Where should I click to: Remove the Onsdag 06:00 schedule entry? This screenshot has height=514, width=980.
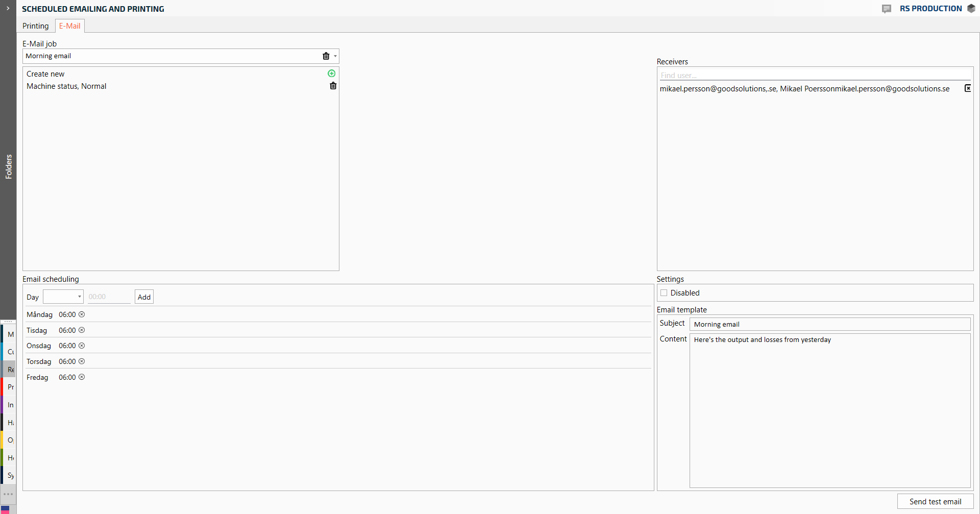click(x=82, y=346)
